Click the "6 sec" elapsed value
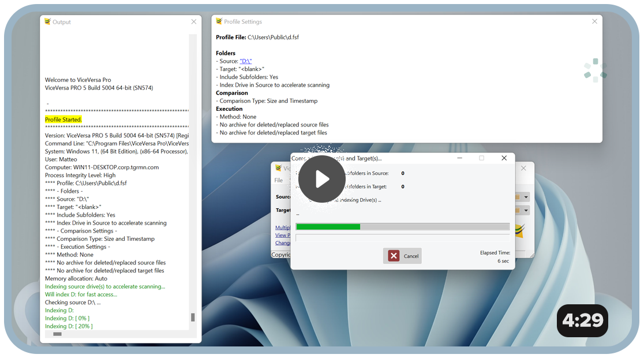644x358 pixels. pyautogui.click(x=503, y=261)
